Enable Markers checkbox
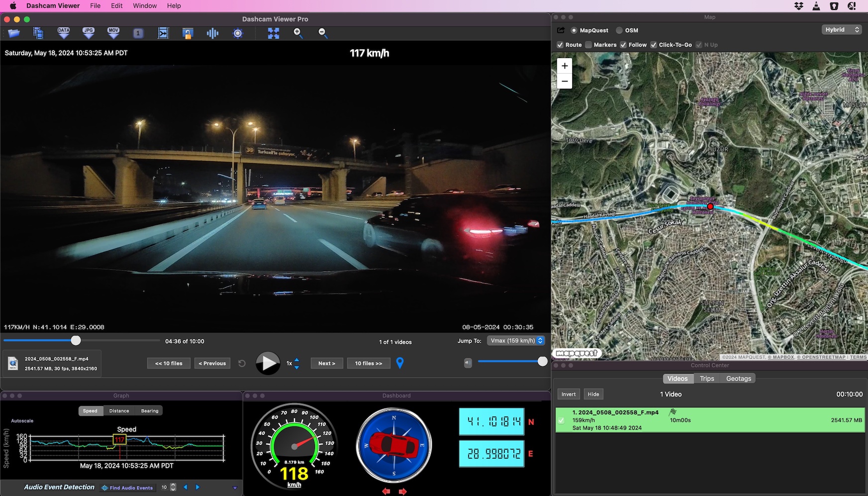 coord(588,45)
